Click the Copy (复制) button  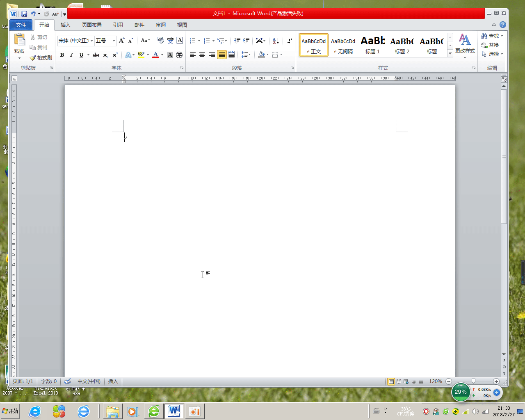39,48
